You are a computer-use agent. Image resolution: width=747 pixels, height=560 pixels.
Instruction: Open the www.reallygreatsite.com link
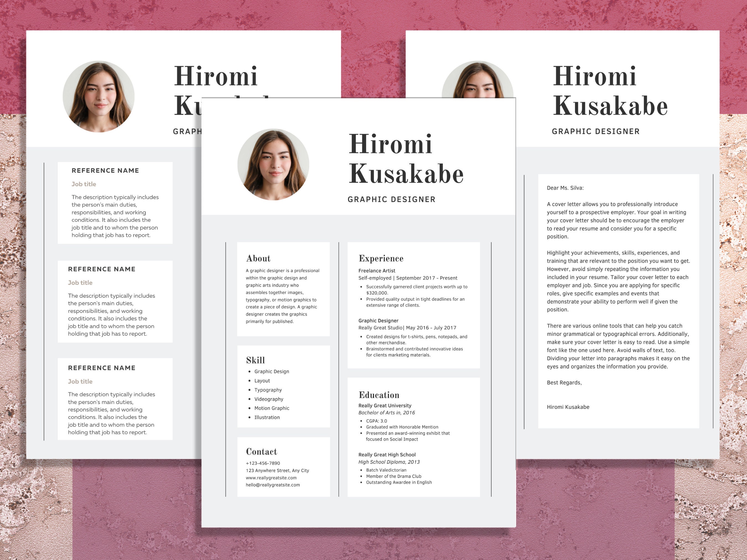(x=271, y=478)
